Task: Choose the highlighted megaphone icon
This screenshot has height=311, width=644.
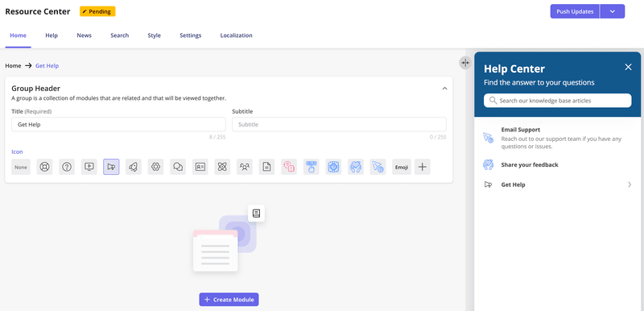Action: pyautogui.click(x=111, y=167)
